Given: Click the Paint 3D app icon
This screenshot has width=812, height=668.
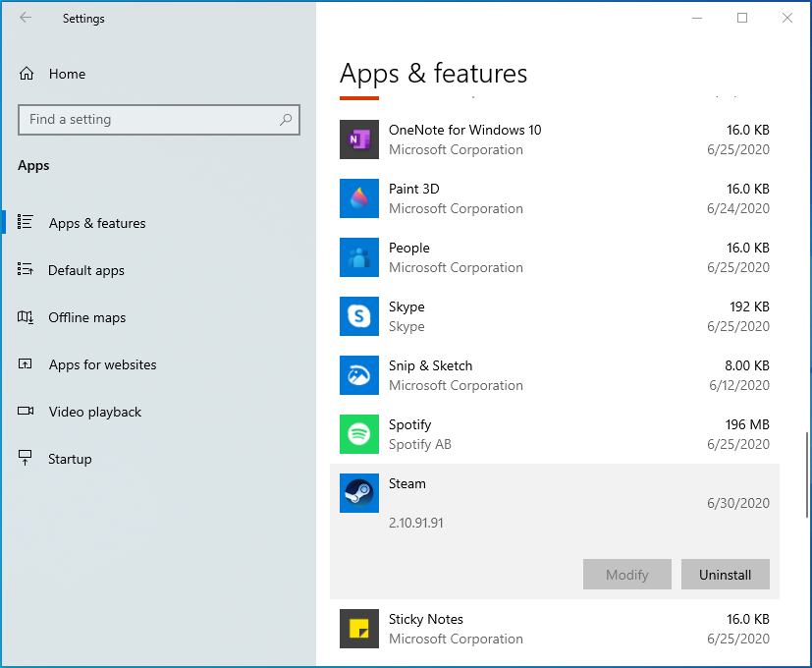Looking at the screenshot, I should [x=359, y=198].
